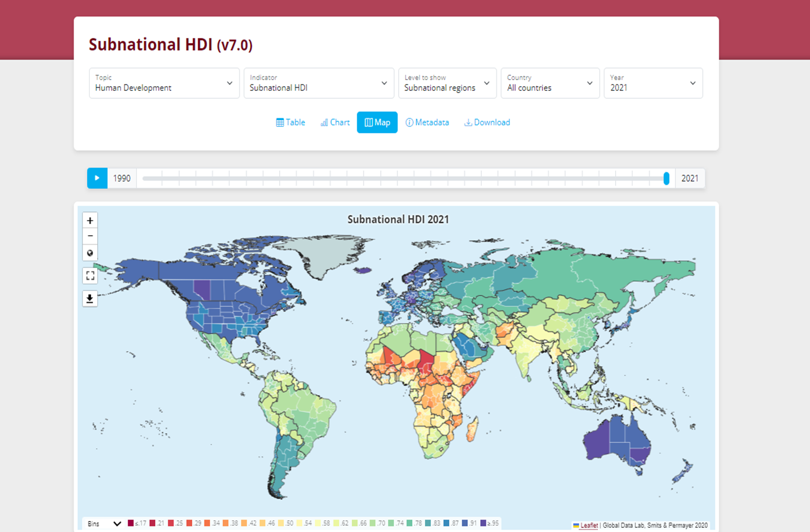Click Western Australia region on the map

(x=596, y=439)
